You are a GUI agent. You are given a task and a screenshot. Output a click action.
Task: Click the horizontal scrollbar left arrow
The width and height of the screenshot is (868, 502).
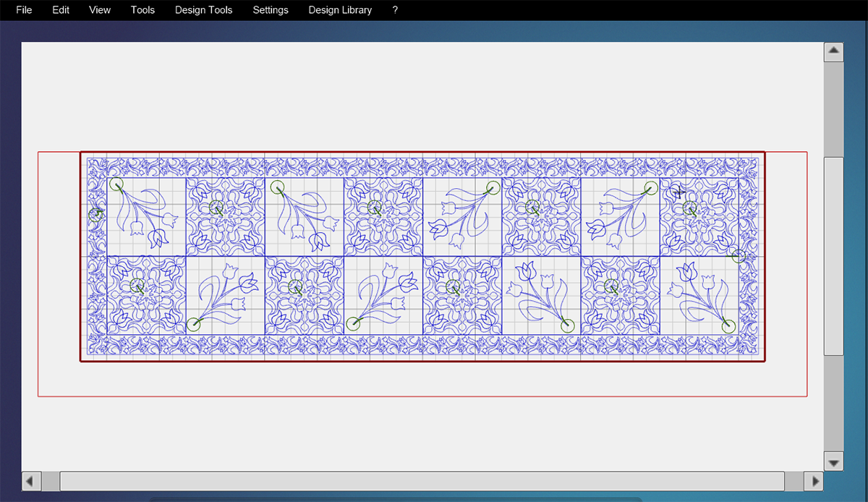coord(31,480)
